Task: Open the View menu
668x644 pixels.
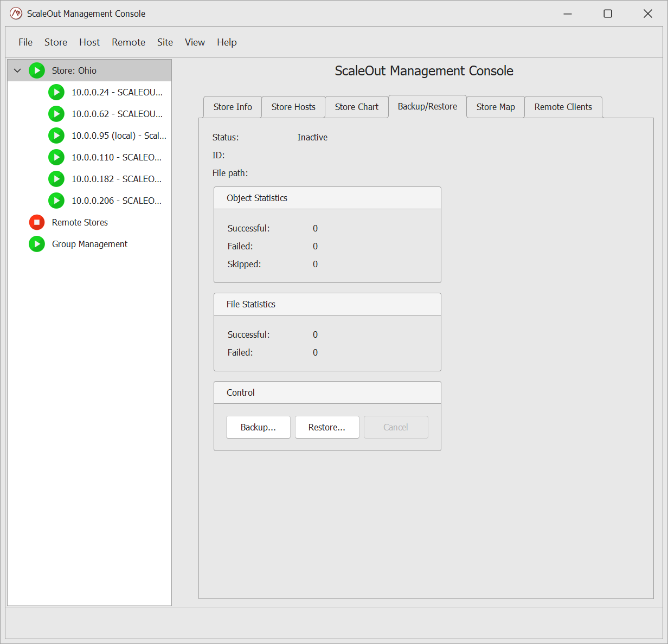Action: point(195,42)
